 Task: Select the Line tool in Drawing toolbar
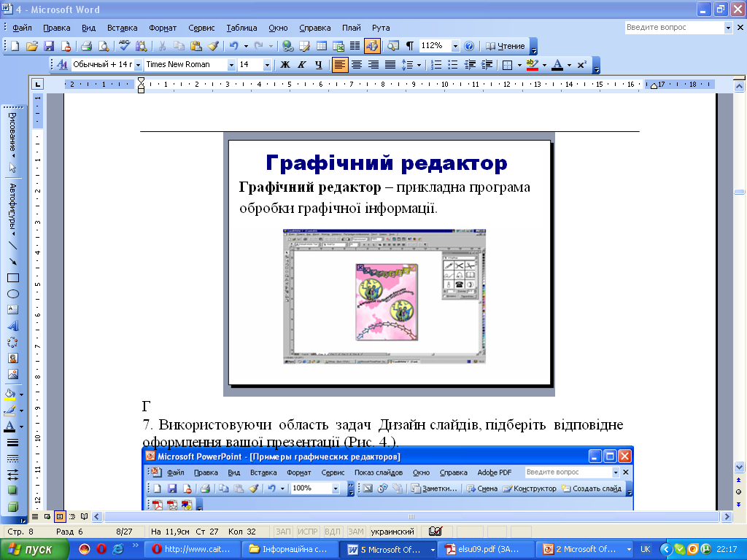pos(13,245)
